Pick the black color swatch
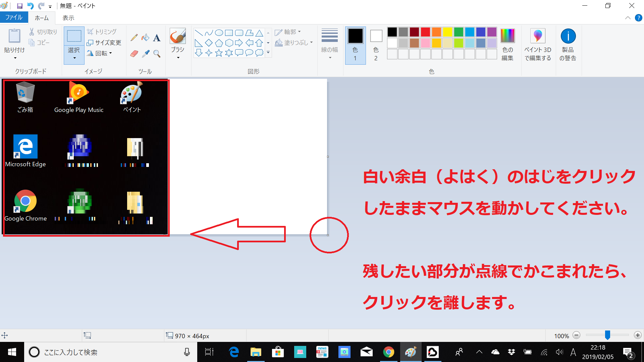Viewport: 644px width, 362px height. point(392,32)
